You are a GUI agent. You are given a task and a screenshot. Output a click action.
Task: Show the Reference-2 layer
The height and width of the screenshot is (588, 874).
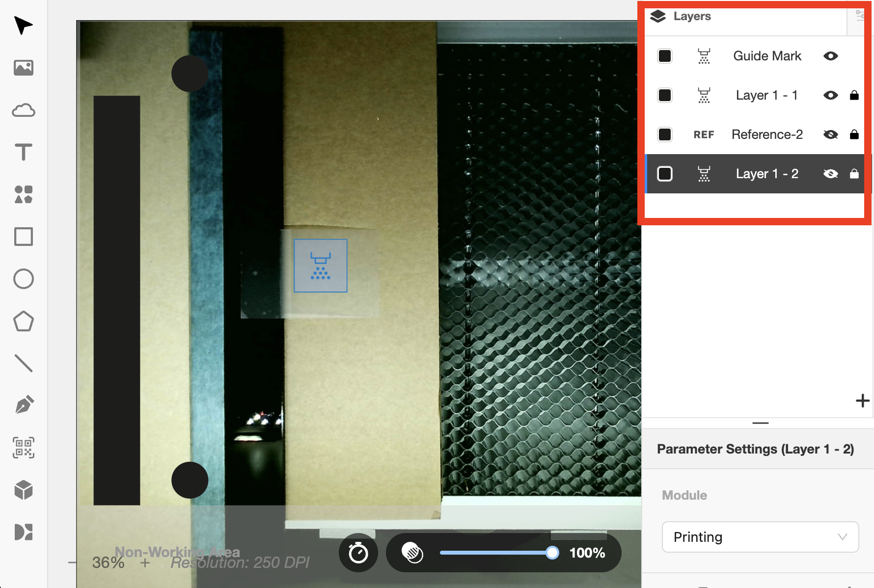pos(831,134)
